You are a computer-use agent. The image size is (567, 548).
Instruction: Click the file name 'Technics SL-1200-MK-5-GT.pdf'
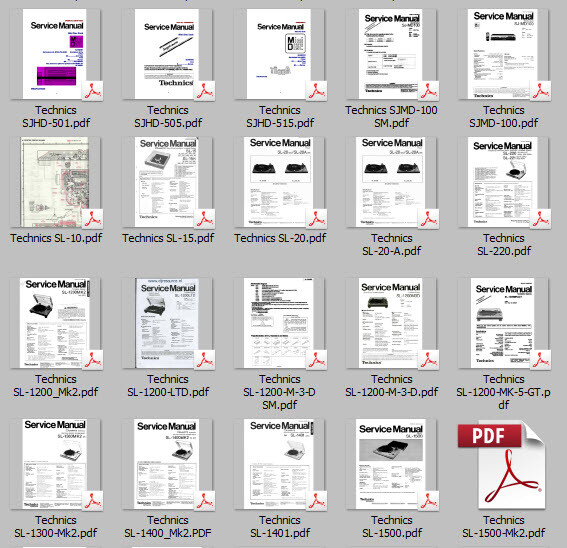click(503, 392)
